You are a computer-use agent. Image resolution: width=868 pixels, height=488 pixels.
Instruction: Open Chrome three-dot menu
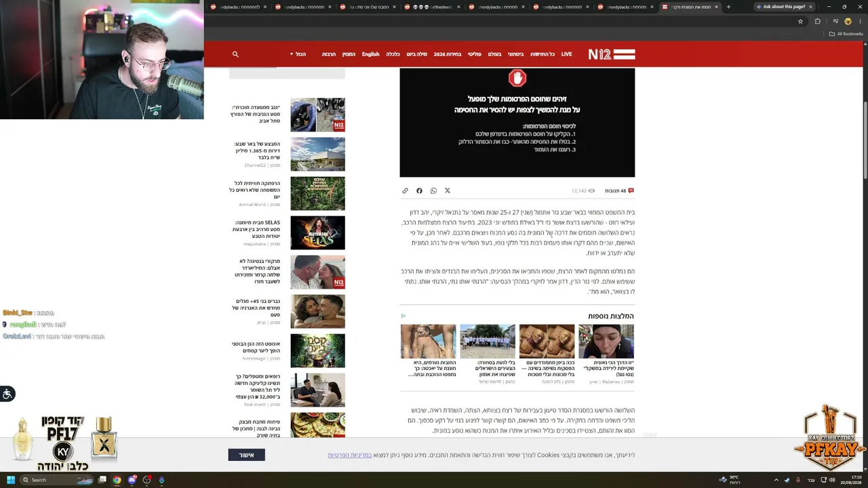click(x=860, y=21)
